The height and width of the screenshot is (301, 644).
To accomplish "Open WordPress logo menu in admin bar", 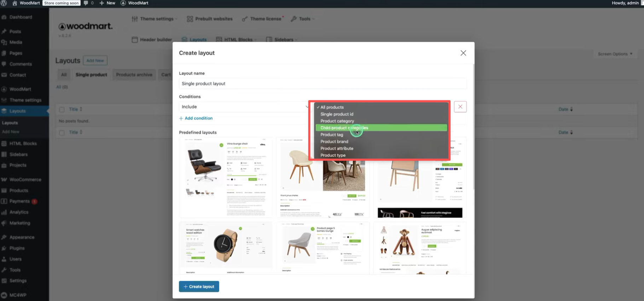I will point(4,3).
